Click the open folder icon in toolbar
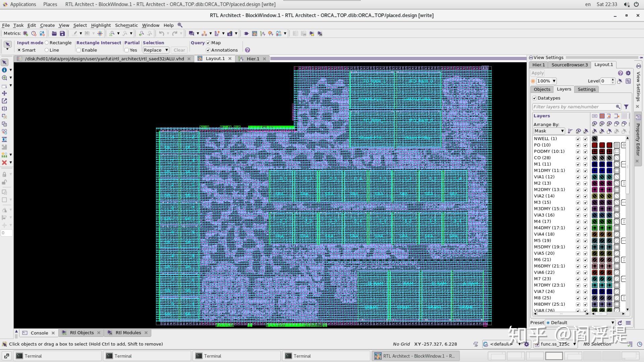644x362 pixels. [54, 34]
